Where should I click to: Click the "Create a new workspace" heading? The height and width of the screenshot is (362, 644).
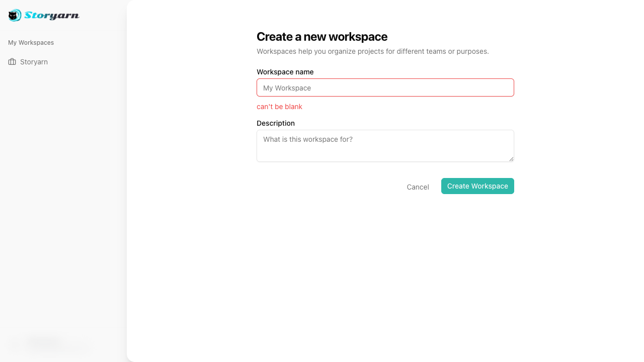tap(322, 37)
